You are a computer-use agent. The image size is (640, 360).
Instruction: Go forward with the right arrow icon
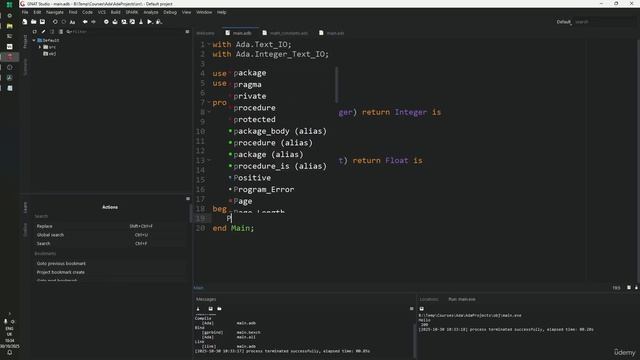pyautogui.click(x=93, y=22)
